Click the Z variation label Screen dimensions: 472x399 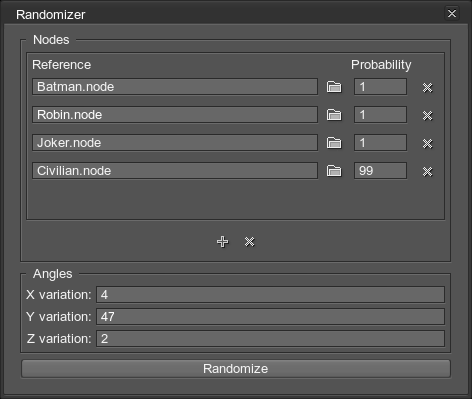(x=59, y=339)
